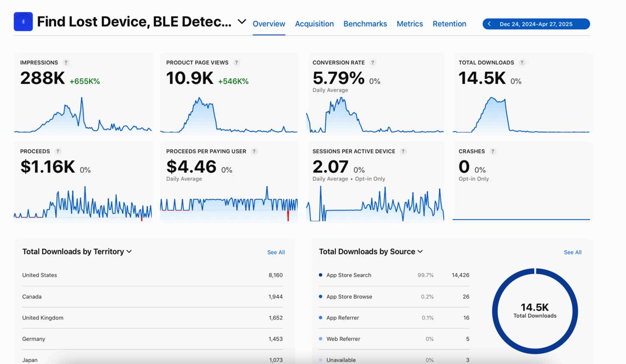
Task: Open the Conversion Rate info tooltip
Action: (373, 63)
